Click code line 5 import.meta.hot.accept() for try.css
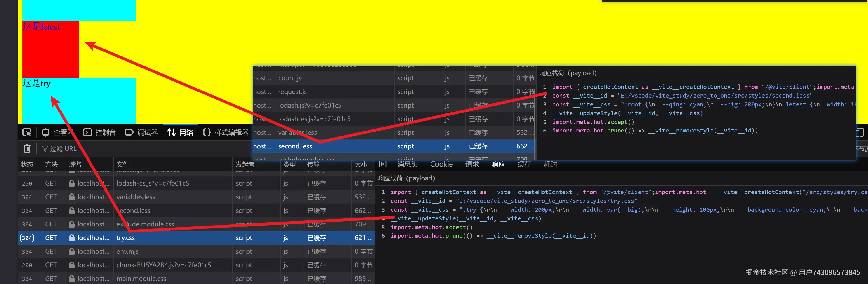 point(431,228)
